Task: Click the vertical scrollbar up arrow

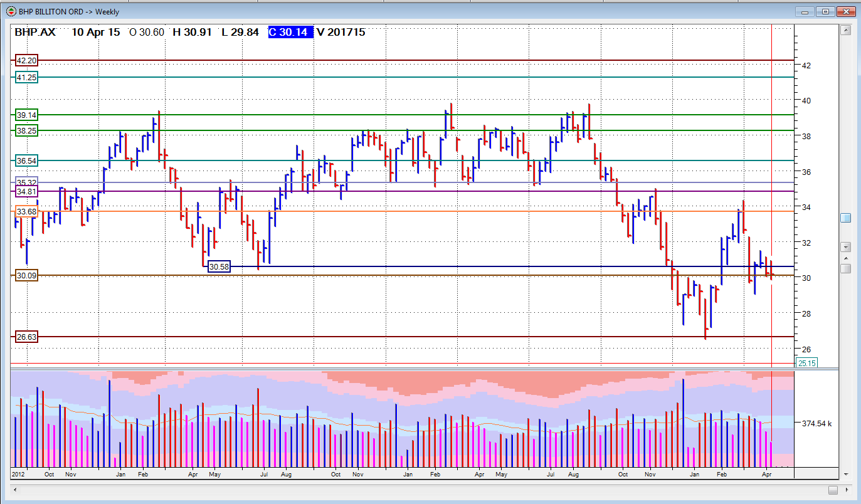Action: [845, 30]
